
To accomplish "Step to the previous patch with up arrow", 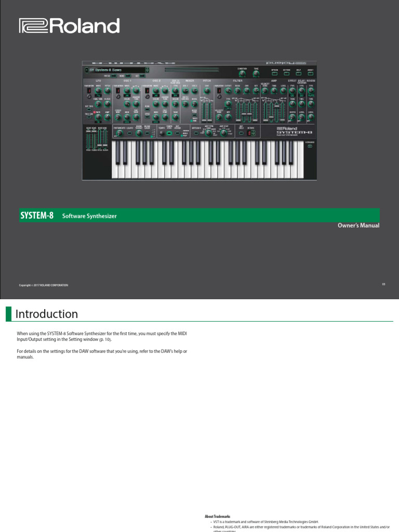I will 147,69.
